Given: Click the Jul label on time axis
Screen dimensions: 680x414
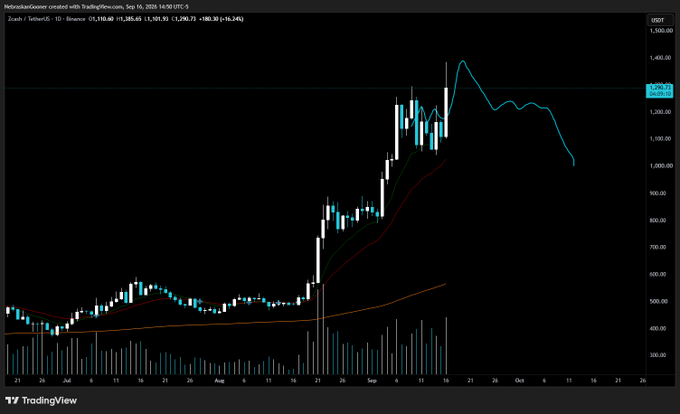Looking at the screenshot, I should tap(67, 381).
